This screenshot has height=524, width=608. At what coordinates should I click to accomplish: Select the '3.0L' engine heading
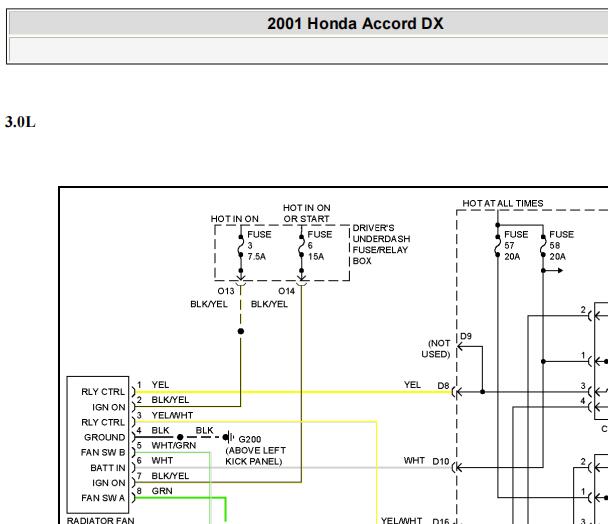[x=20, y=122]
